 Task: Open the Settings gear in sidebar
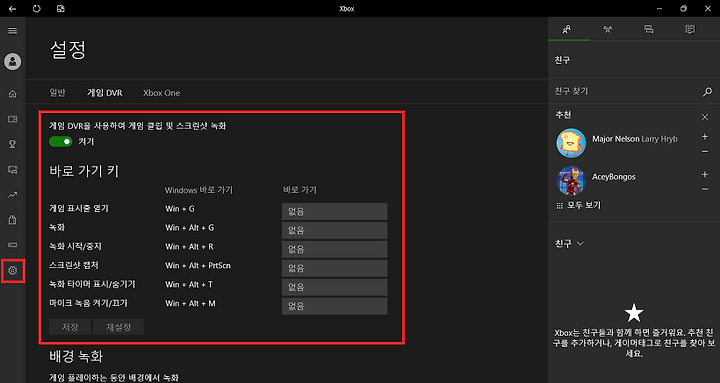coord(13,270)
